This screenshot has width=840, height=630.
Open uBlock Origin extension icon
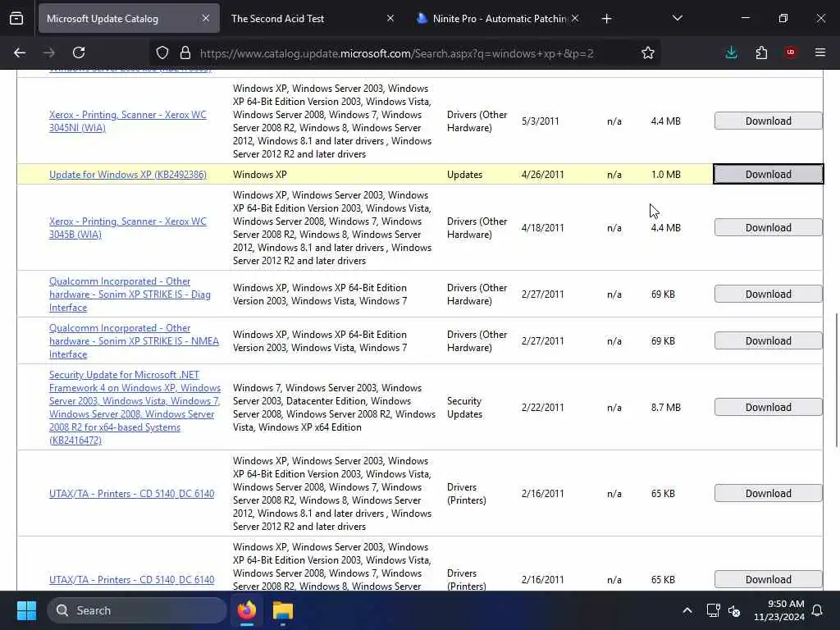coord(791,52)
